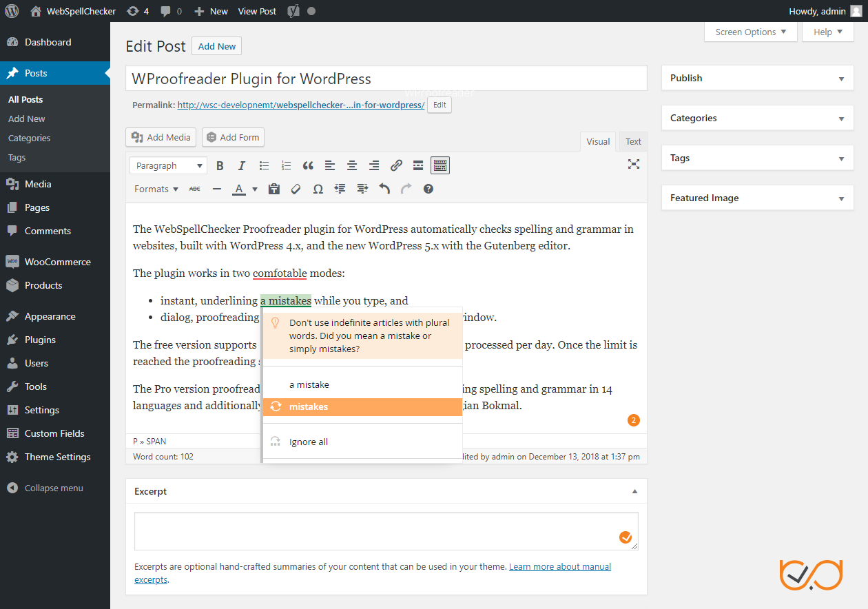The image size is (868, 609).
Task: Choose a text color from the color picker
Action: (238, 189)
